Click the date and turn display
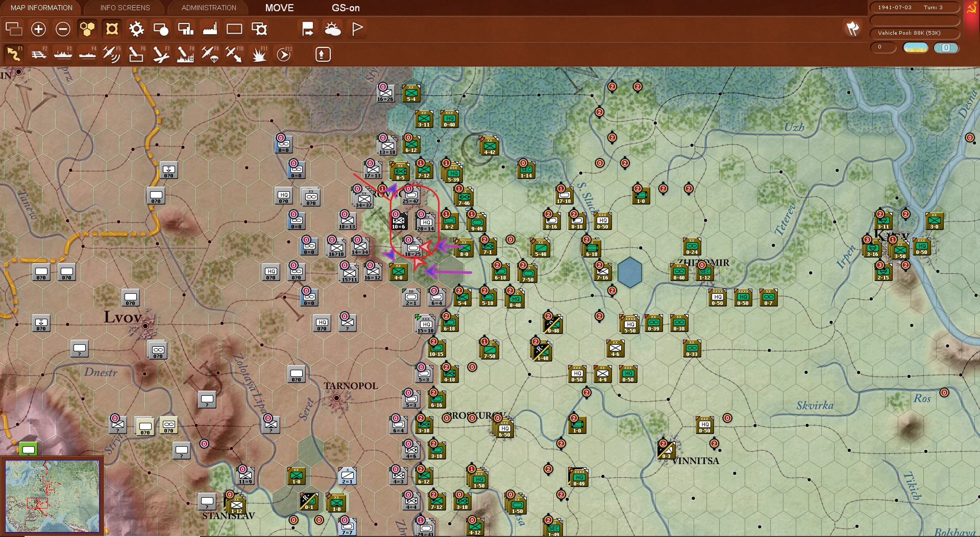The image size is (980, 537). click(x=914, y=7)
